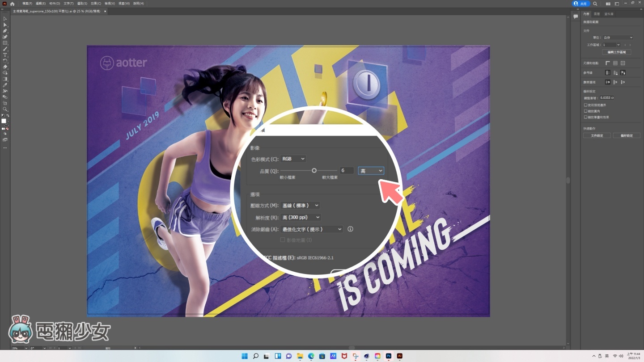
Task: Activate the Eyedropper tool
Action: 5,85
